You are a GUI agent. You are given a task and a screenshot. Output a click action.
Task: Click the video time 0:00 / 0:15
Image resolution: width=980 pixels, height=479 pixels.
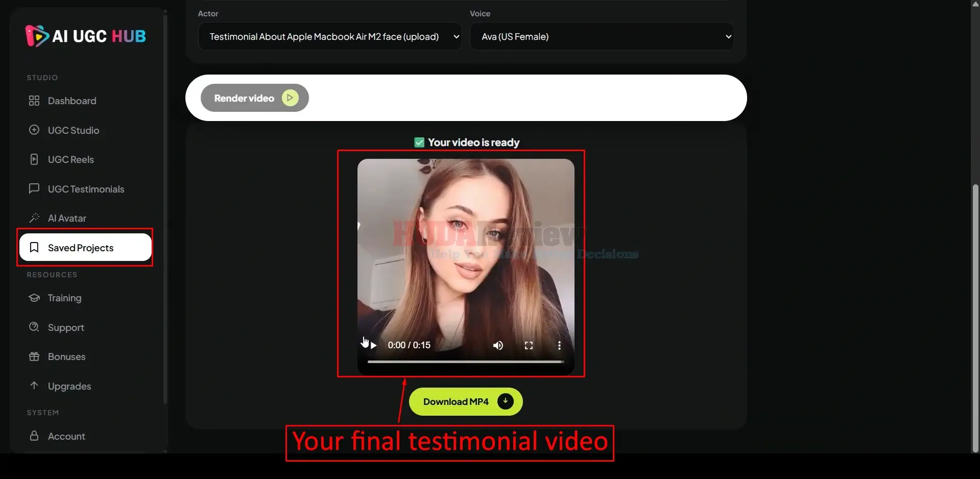(x=409, y=345)
